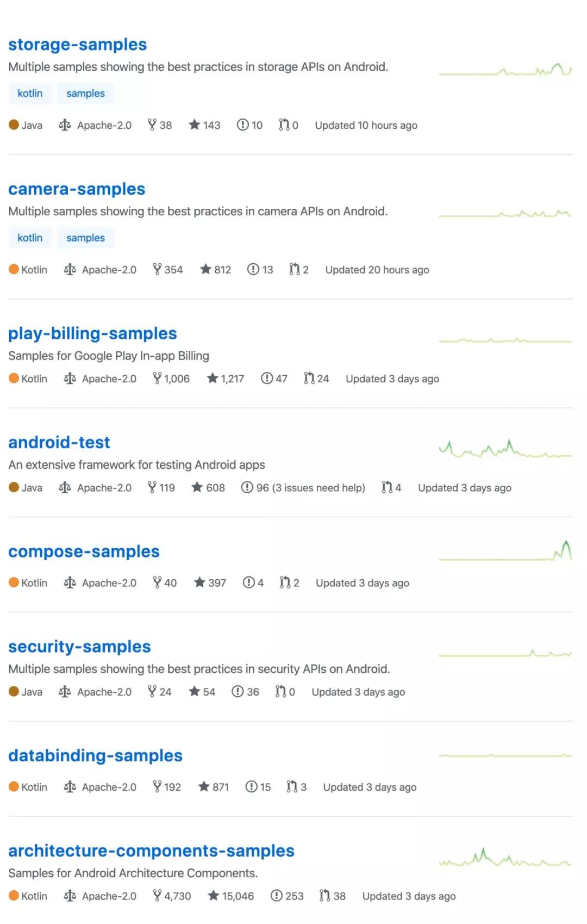Select kotlin topic tag under storage-samples
Screen dimensions: 587x924
[30, 94]
